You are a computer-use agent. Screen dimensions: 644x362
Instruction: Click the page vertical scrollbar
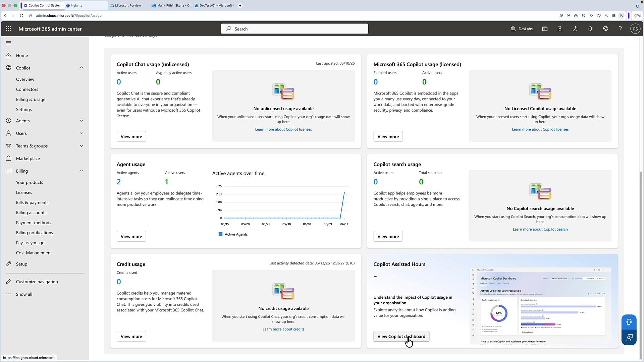[641, 265]
